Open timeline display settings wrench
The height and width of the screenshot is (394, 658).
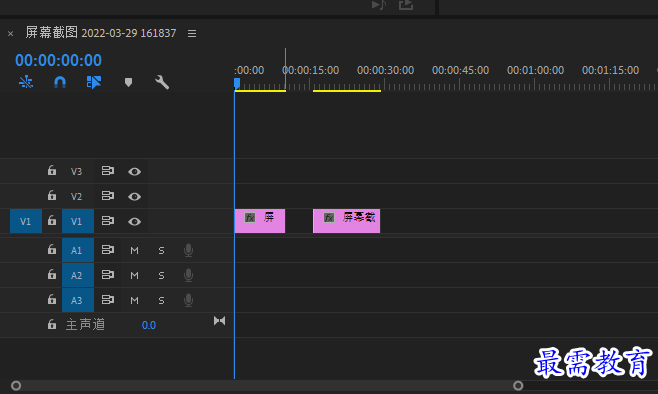[162, 82]
